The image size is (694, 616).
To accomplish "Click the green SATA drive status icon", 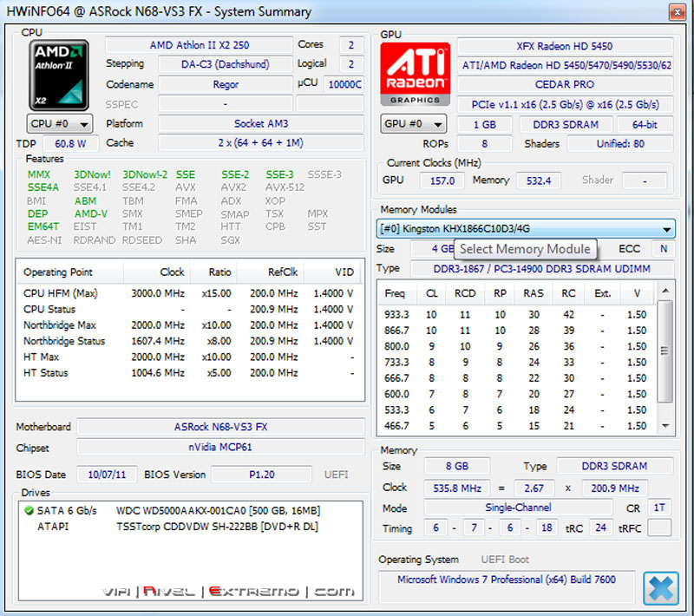I will coord(29,511).
